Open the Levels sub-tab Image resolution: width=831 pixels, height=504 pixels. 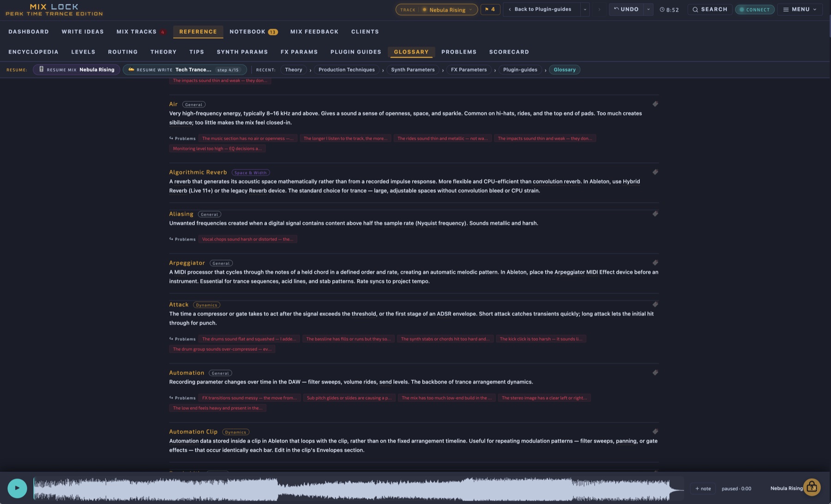pos(83,52)
